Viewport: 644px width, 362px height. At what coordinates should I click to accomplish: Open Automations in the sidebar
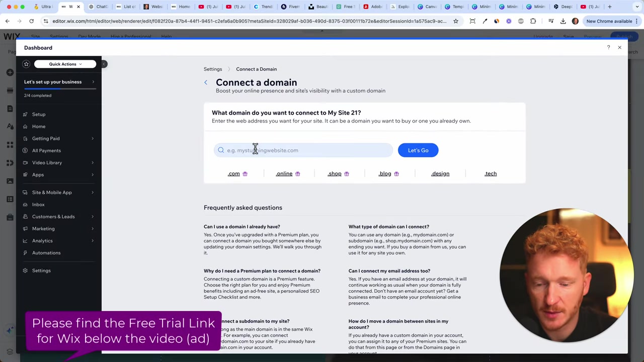tap(46, 252)
